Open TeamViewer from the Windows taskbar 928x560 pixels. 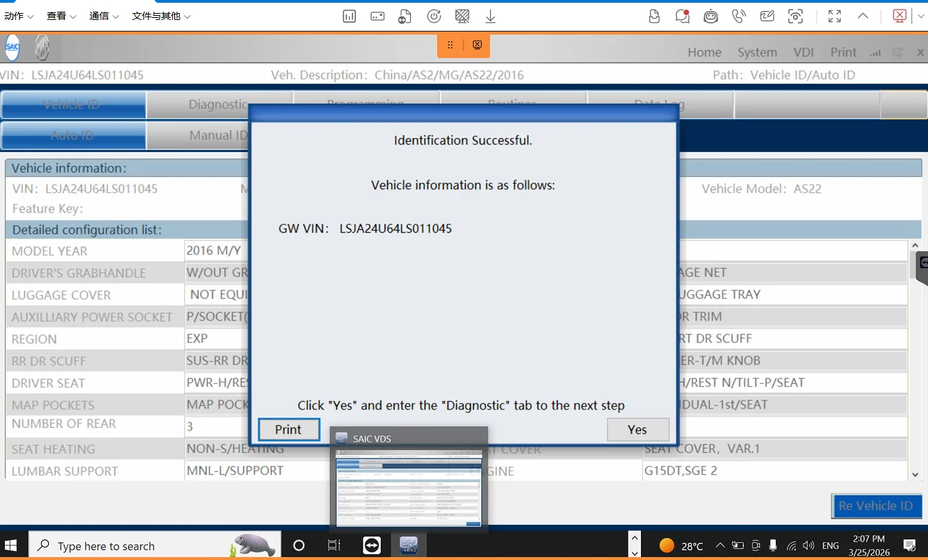pyautogui.click(x=372, y=546)
